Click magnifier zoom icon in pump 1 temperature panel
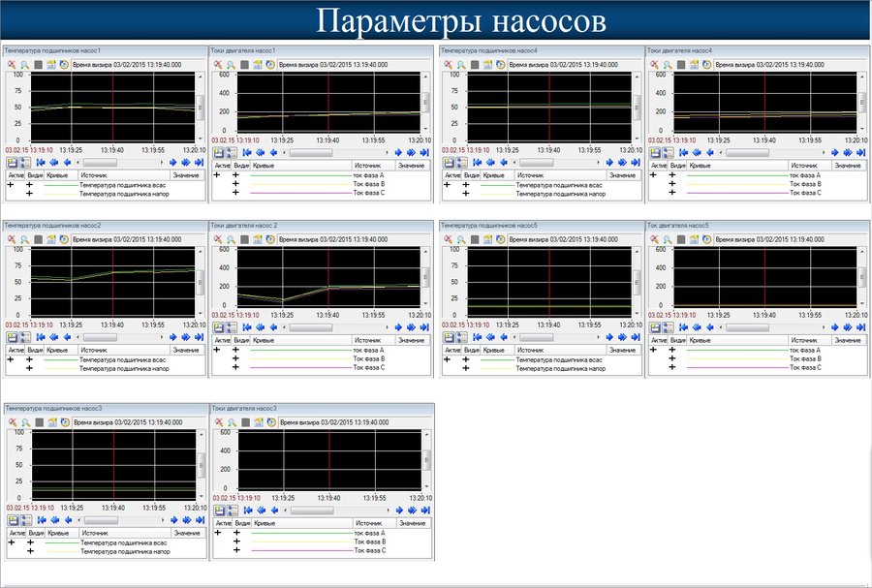The height and width of the screenshot is (588, 872). coord(24,65)
